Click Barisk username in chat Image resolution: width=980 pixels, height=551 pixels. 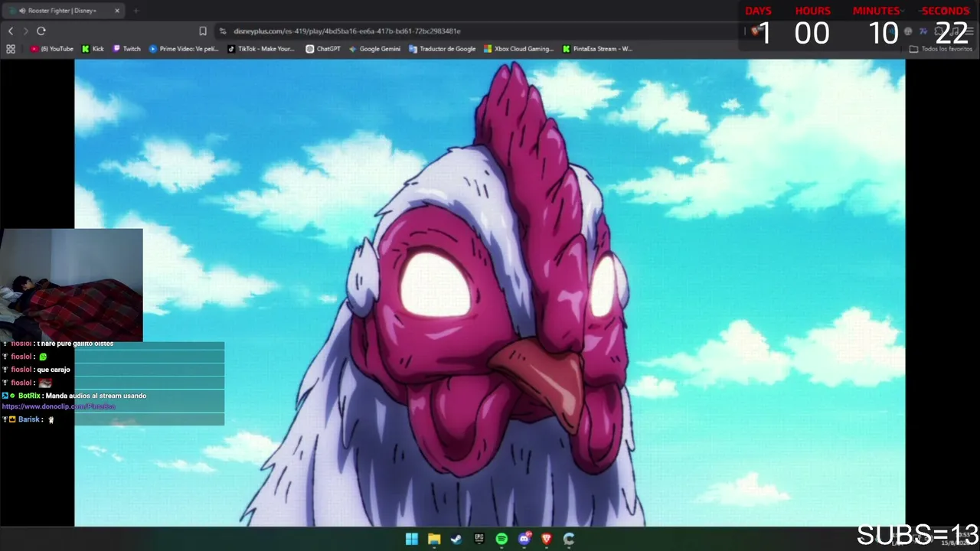[29, 419]
